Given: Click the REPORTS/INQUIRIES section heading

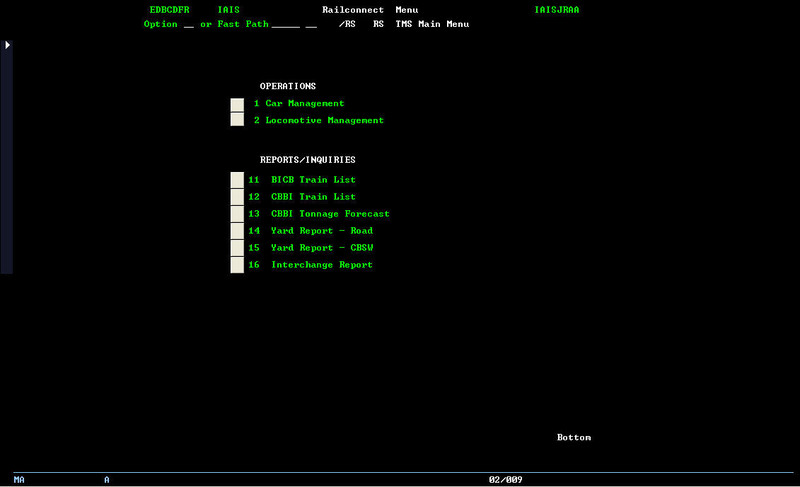Looking at the screenshot, I should (x=308, y=160).
